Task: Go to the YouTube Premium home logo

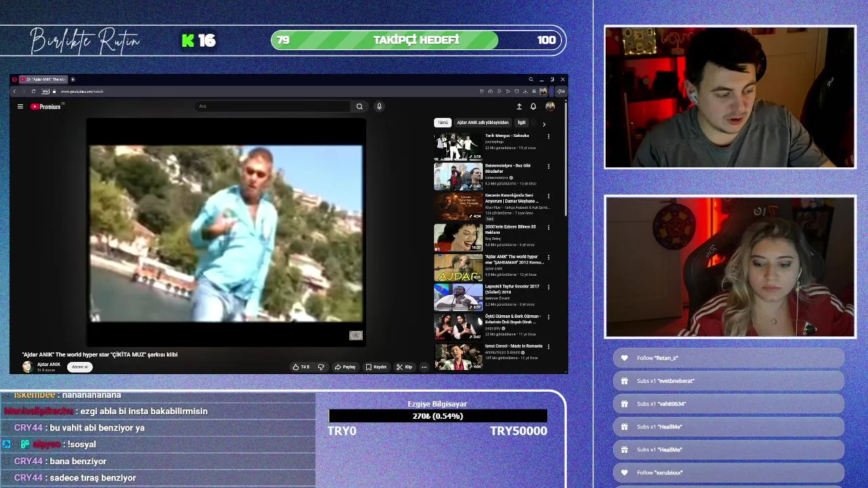Action: coord(46,106)
